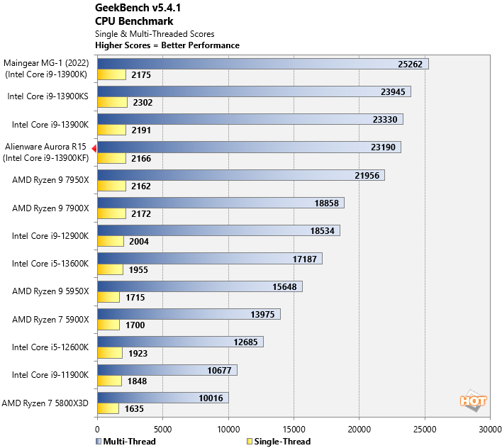
Task: Click the 'AMD Ryzen 9 7900X' label
Action: click(x=50, y=208)
